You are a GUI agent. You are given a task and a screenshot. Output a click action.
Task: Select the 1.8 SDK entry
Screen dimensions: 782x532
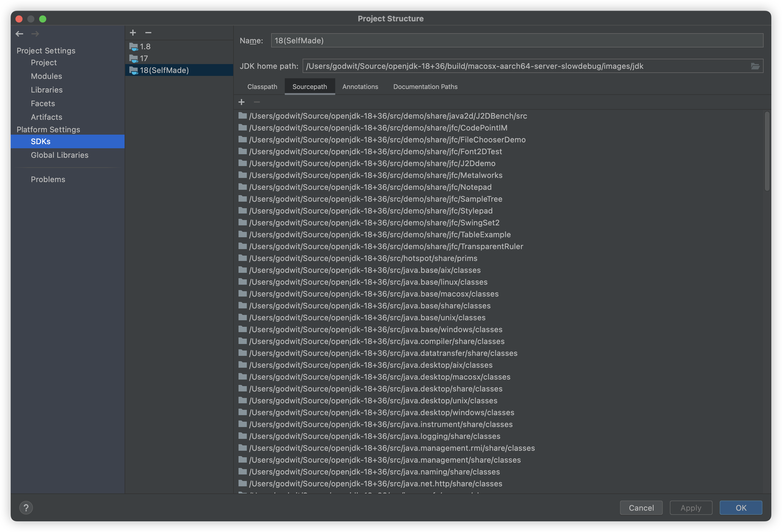tap(145, 46)
